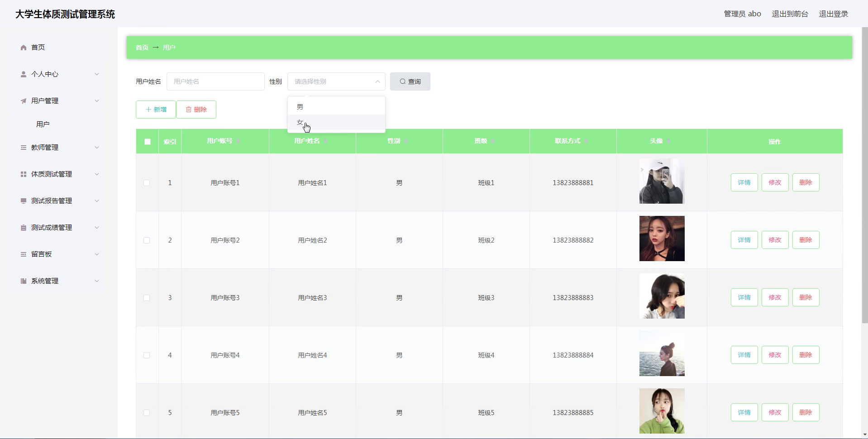Select the checkbox for row 用户账号5

click(x=147, y=413)
